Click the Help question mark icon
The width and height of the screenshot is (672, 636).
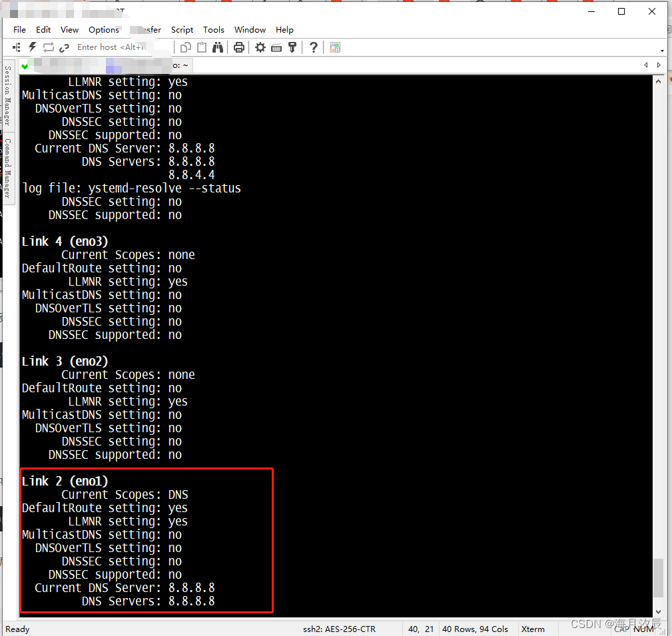click(x=314, y=47)
